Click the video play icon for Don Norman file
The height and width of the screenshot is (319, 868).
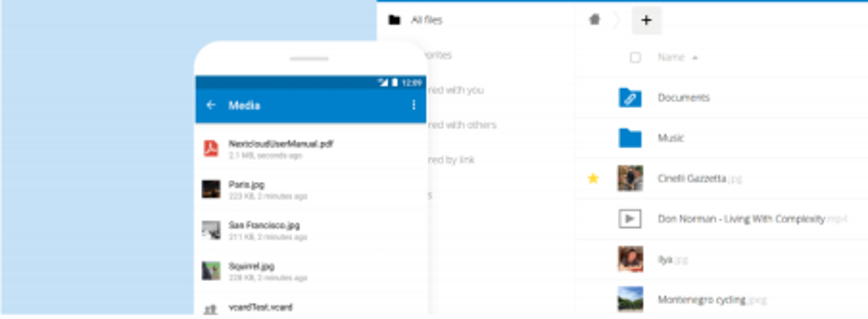(630, 219)
